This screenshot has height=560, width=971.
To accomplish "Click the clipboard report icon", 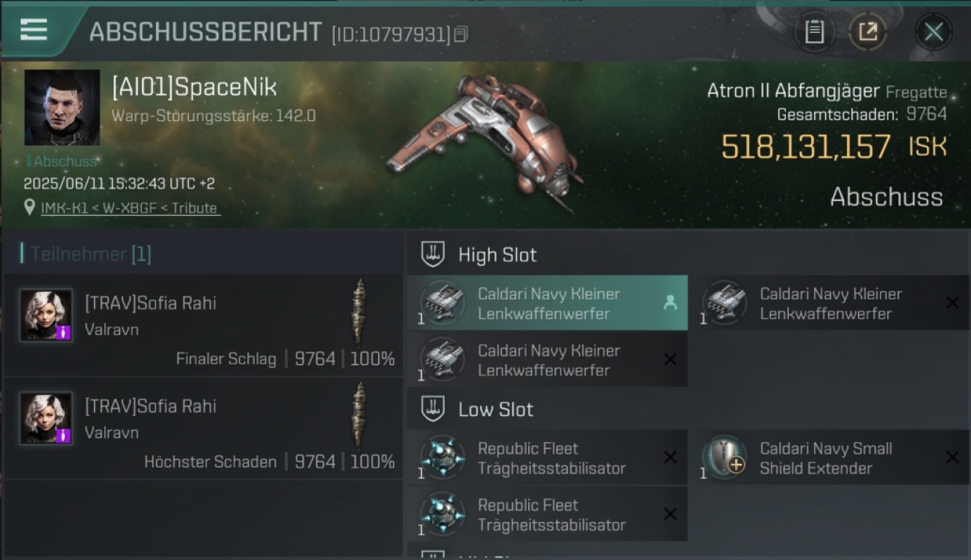I will tap(814, 32).
